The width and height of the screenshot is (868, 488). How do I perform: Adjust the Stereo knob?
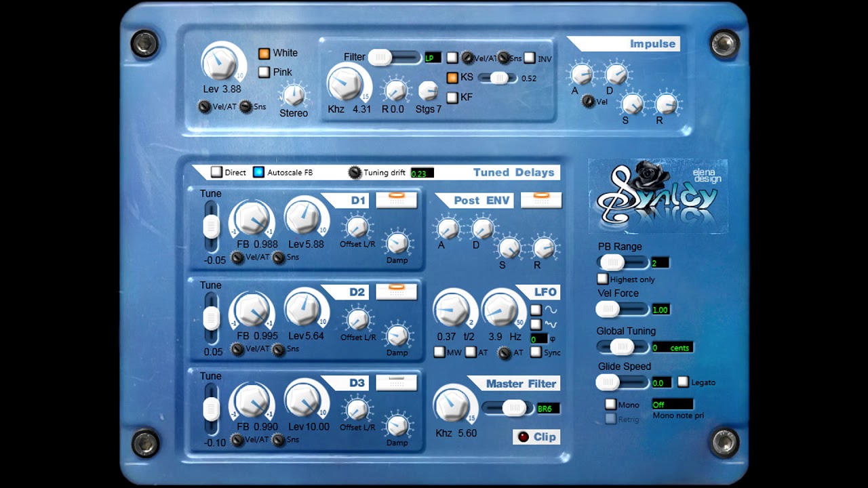(x=294, y=94)
